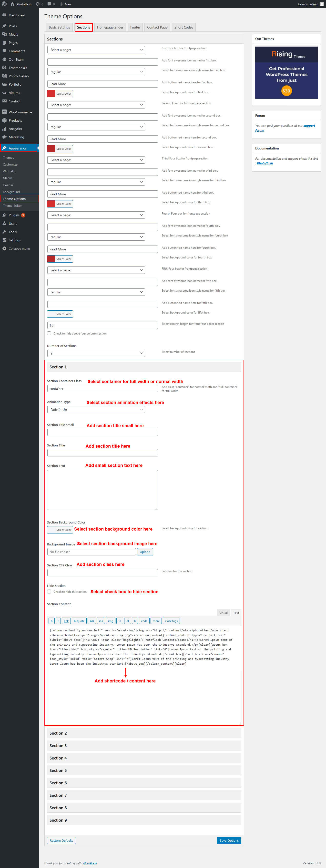Image resolution: width=326 pixels, height=868 pixels.
Task: Click the Posts pin icon
Action: (4, 26)
